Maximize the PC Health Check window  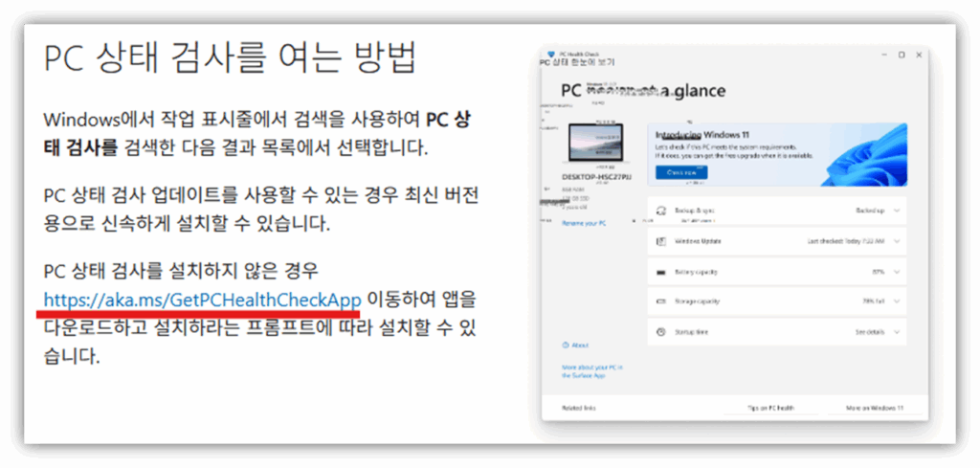pyautogui.click(x=901, y=55)
